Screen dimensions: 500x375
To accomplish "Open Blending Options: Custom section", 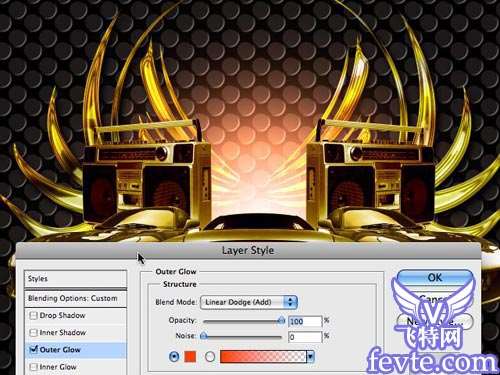I will pos(76,298).
